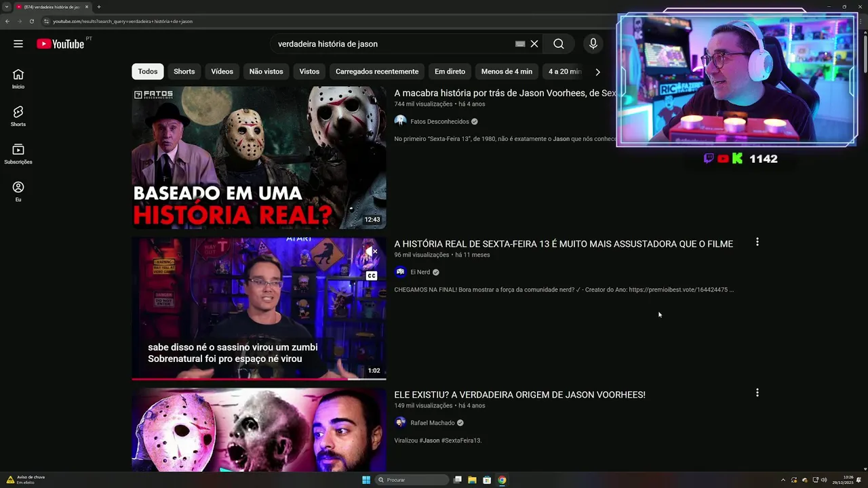Select the 4 a 20 min chip
Viewport: 868px width, 488px height.
pyautogui.click(x=564, y=71)
